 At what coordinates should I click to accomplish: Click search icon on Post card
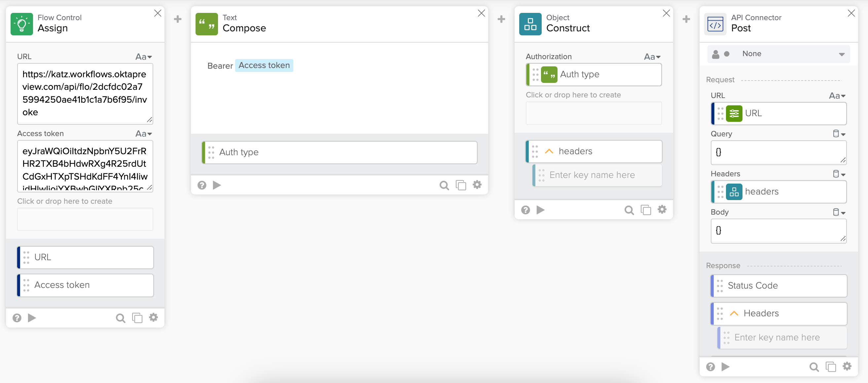[x=814, y=366]
